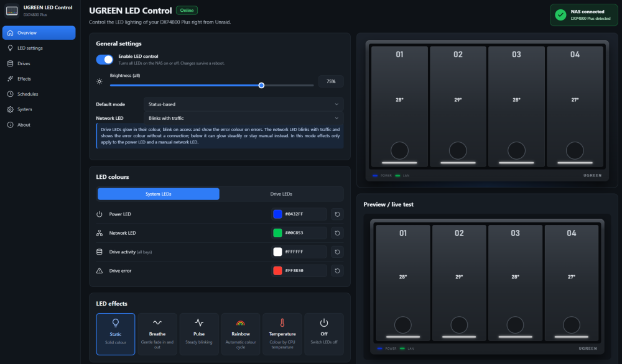Open the Schedules sidebar item
This screenshot has height=364, width=622.
(39, 94)
